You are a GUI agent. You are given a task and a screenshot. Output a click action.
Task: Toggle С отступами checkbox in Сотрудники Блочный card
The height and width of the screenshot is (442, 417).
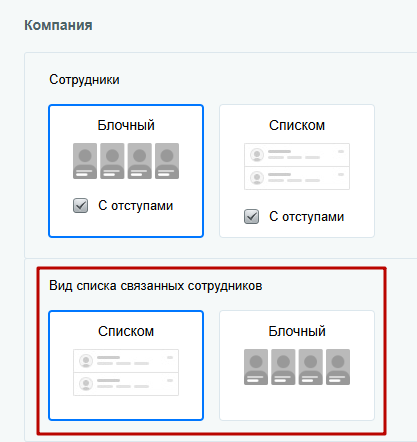coord(80,206)
